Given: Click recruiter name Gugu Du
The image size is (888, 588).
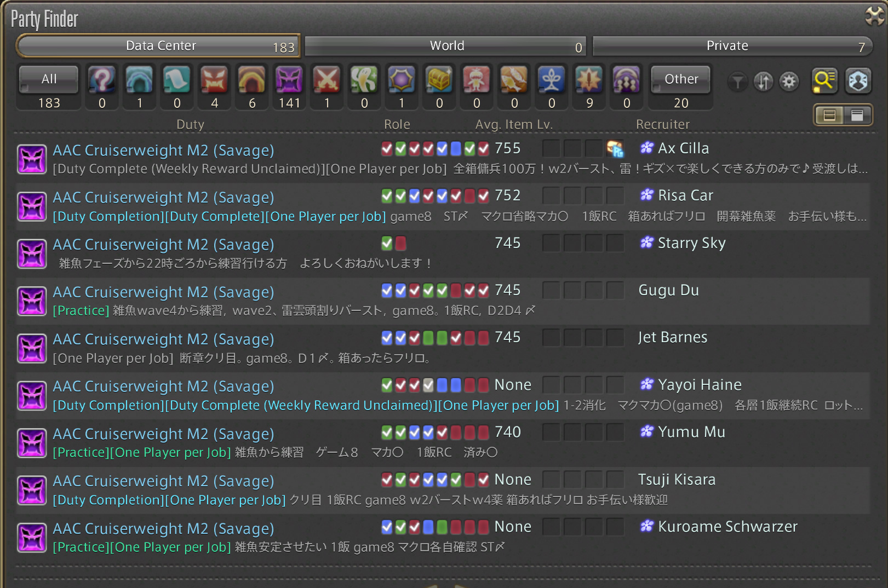Looking at the screenshot, I should pos(669,290).
